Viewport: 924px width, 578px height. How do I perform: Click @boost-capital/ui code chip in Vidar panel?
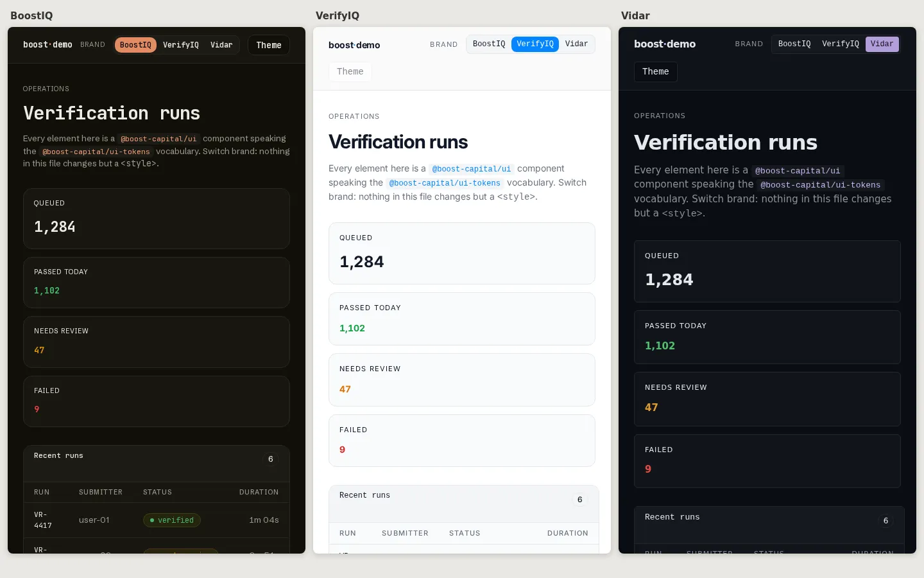click(798, 171)
